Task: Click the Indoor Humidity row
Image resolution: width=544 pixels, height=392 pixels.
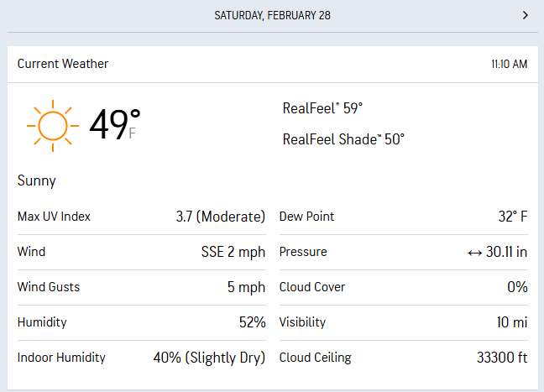Action: point(141,358)
